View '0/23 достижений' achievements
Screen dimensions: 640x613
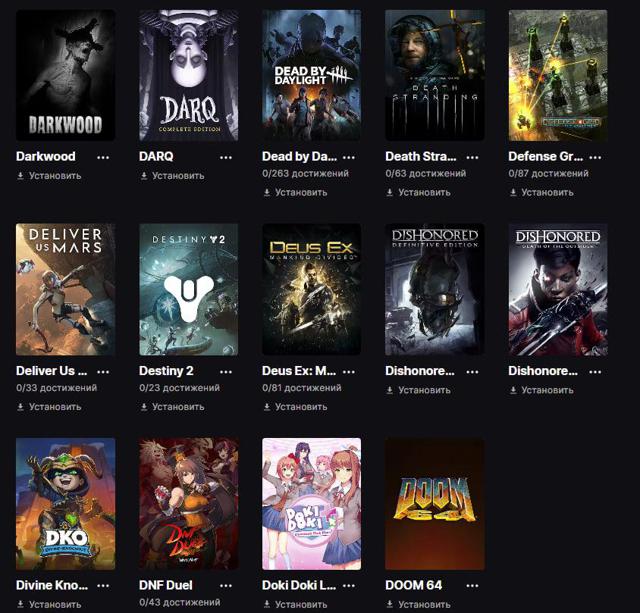(x=180, y=388)
